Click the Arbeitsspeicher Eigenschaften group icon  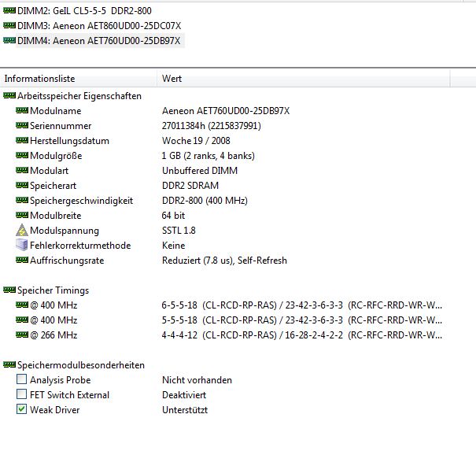pyautogui.click(x=9, y=96)
